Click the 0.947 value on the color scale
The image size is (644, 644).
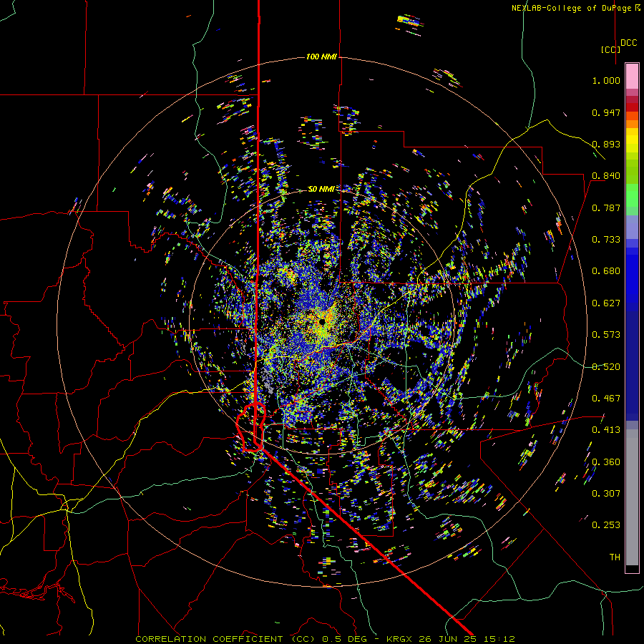[x=606, y=112]
